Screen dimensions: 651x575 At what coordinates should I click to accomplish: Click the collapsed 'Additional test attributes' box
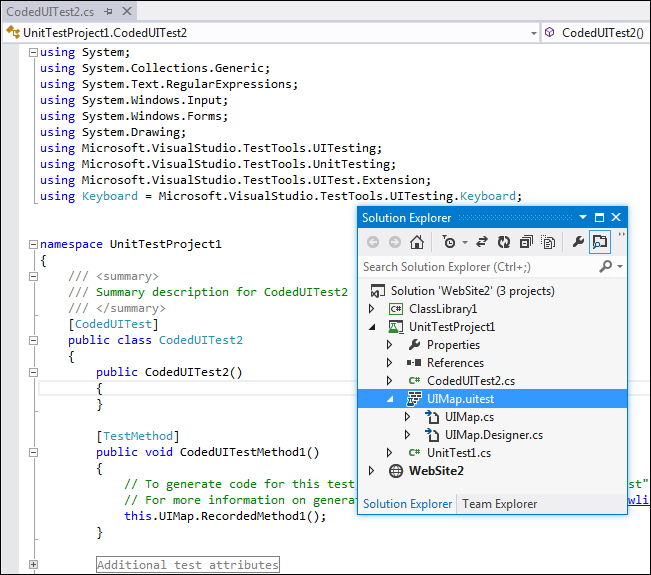tap(188, 565)
